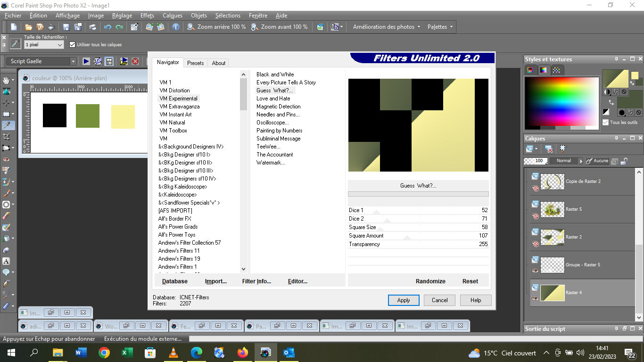This screenshot has height=362, width=644.
Task: Open the Script Gaelle script dropdown
Action: pos(73,61)
